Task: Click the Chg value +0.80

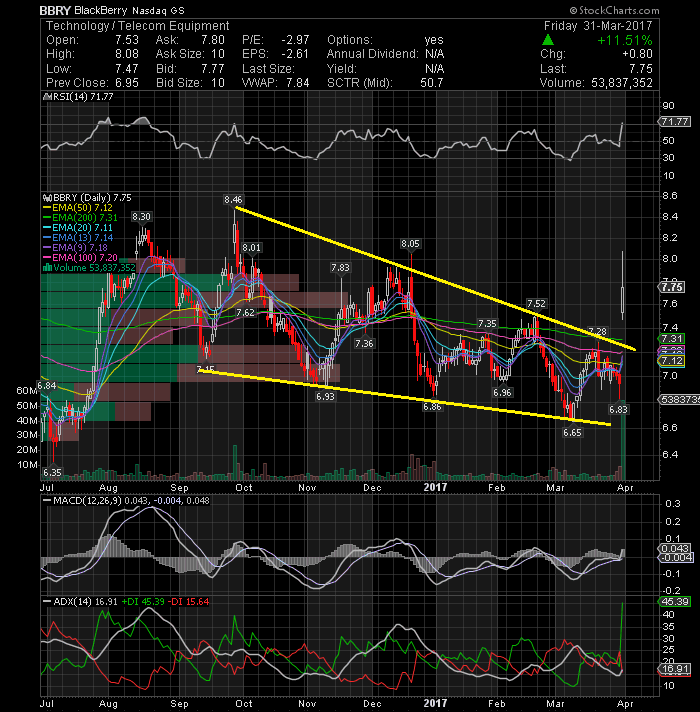Action: (x=637, y=54)
